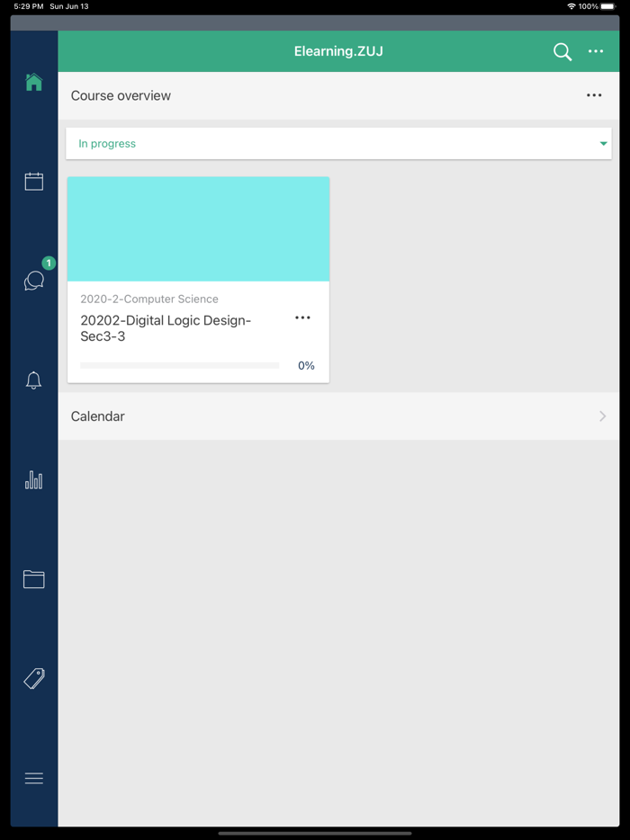The height and width of the screenshot is (840, 630).
Task: Tap the message badge showing 1
Action: coord(49,263)
